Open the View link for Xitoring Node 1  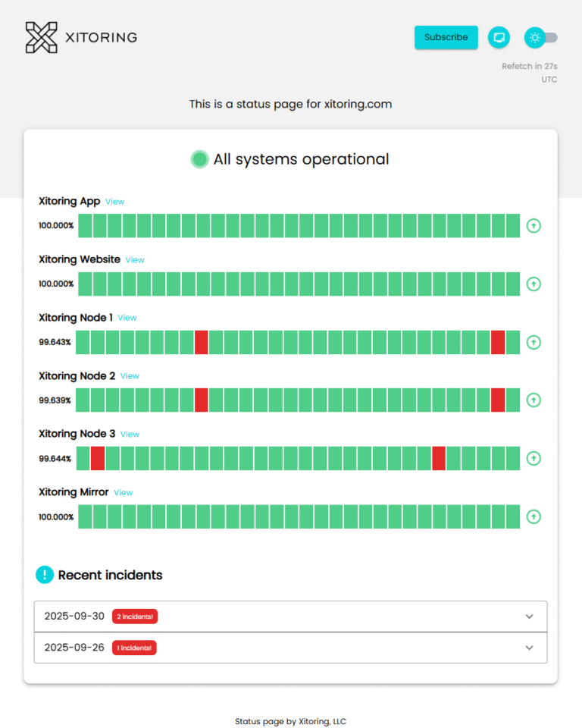click(127, 318)
